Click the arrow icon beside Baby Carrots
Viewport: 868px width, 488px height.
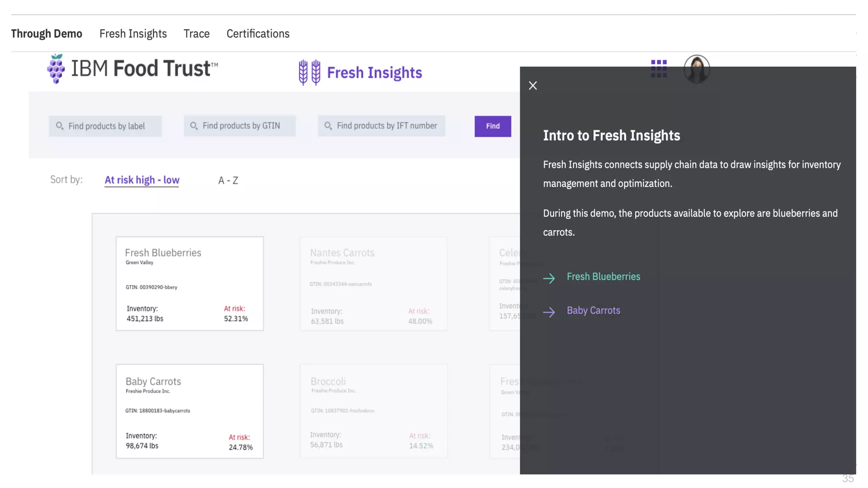coord(549,312)
